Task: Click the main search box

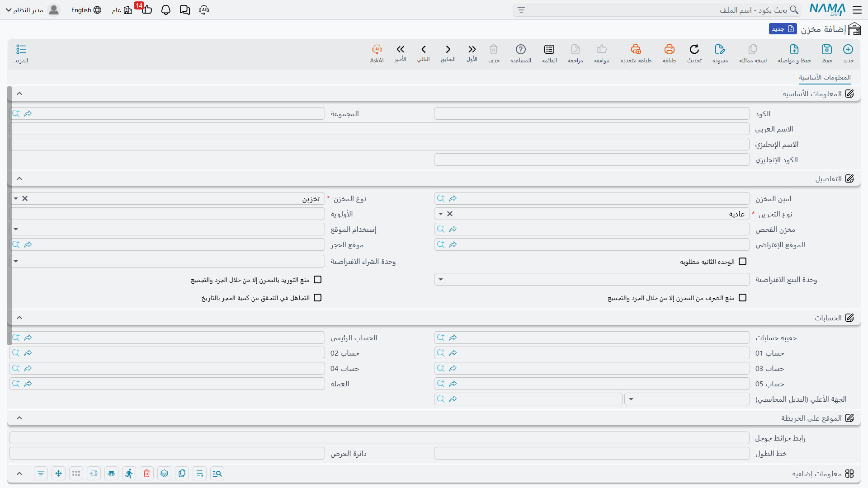Action: [x=657, y=10]
